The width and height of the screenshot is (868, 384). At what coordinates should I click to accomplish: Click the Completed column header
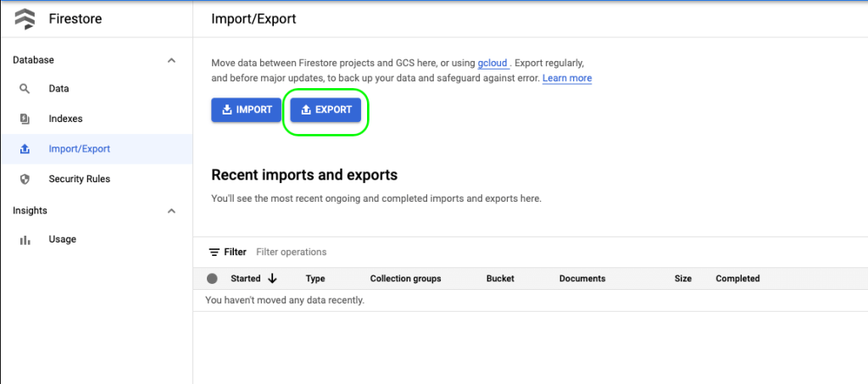click(737, 278)
